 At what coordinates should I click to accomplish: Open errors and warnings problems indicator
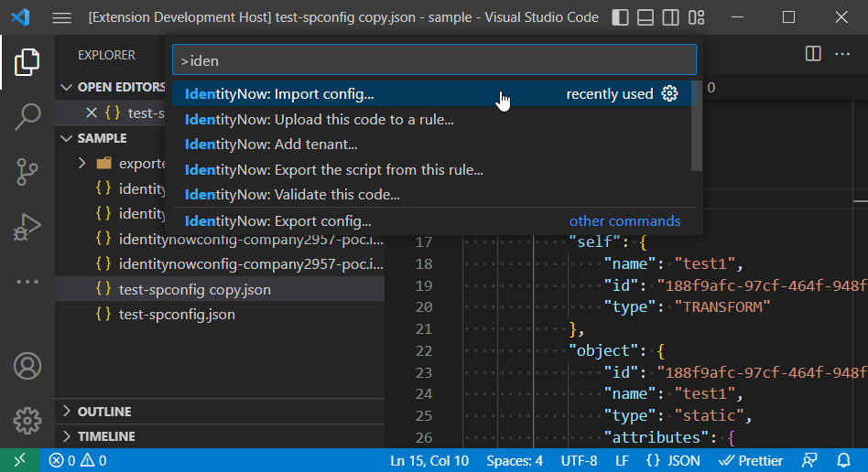[x=78, y=460]
